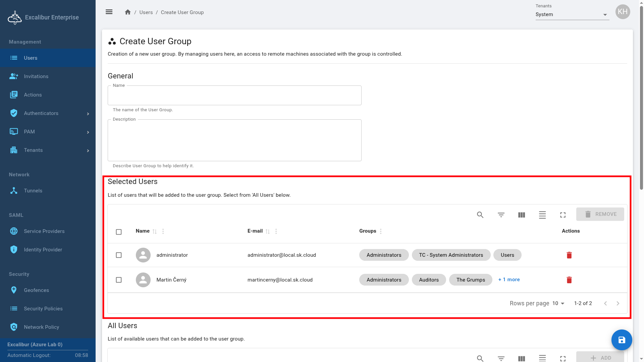Change row density in Selected Users

542,215
